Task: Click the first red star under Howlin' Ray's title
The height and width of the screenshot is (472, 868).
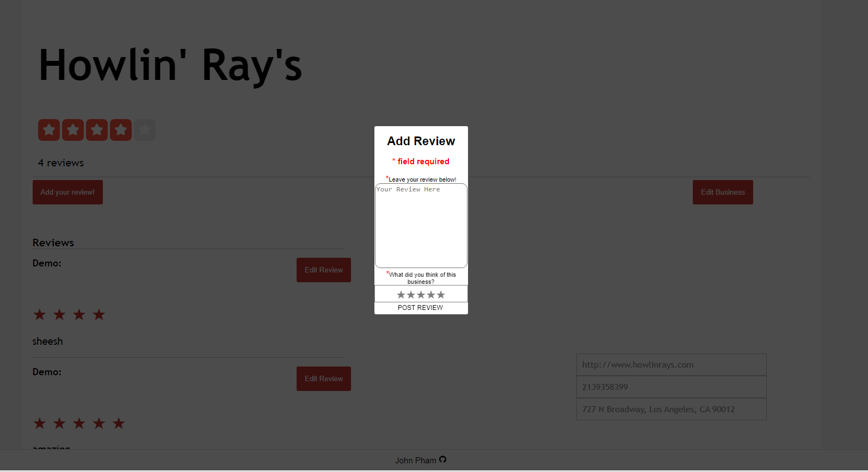Action: coord(49,130)
